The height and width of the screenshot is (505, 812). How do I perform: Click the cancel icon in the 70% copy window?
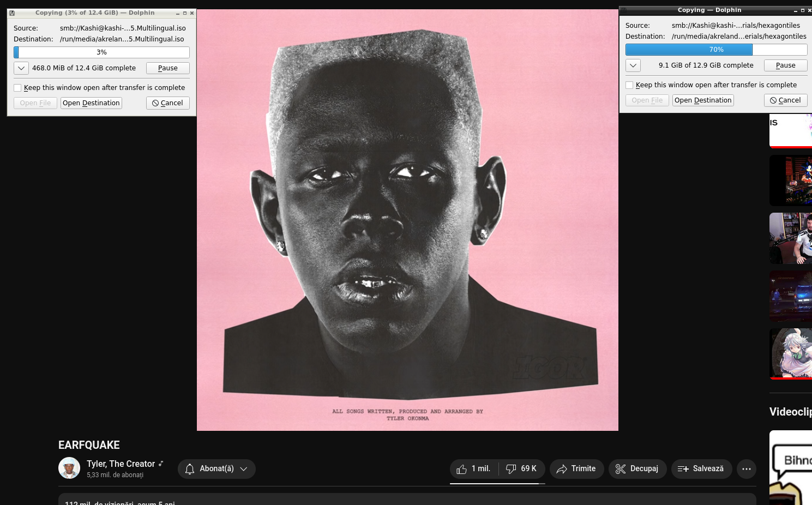pyautogui.click(x=773, y=100)
